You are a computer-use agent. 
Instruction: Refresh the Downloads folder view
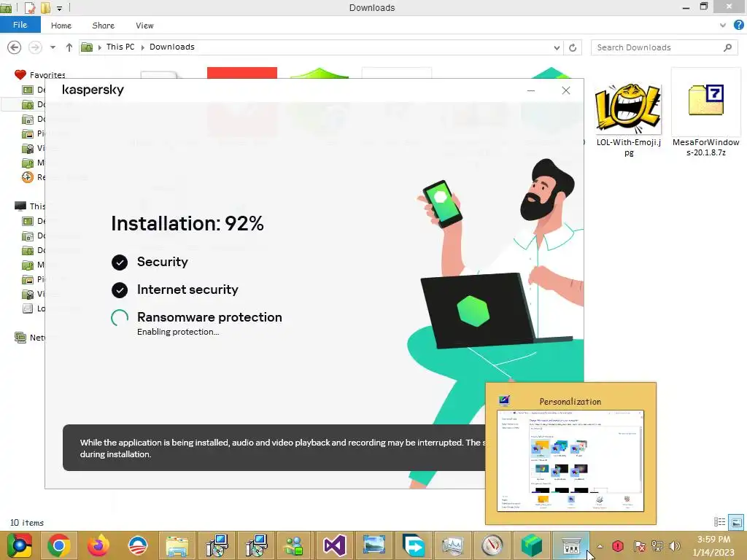click(x=573, y=47)
